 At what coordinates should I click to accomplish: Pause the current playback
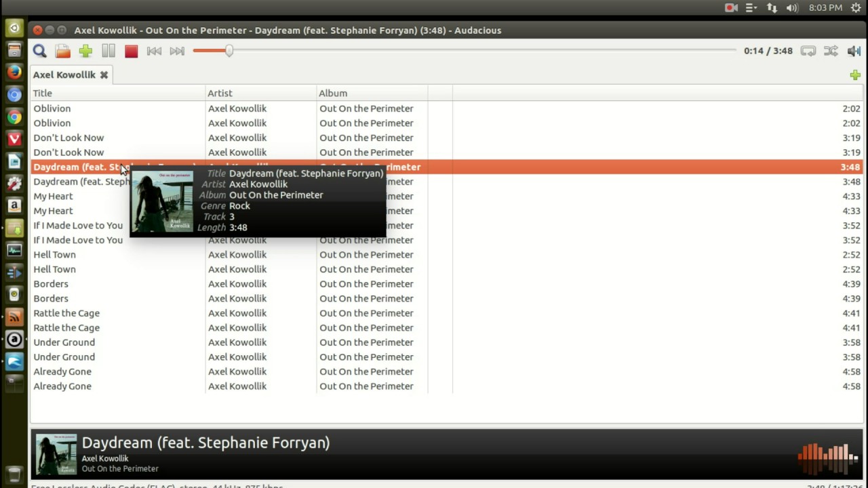pos(108,51)
